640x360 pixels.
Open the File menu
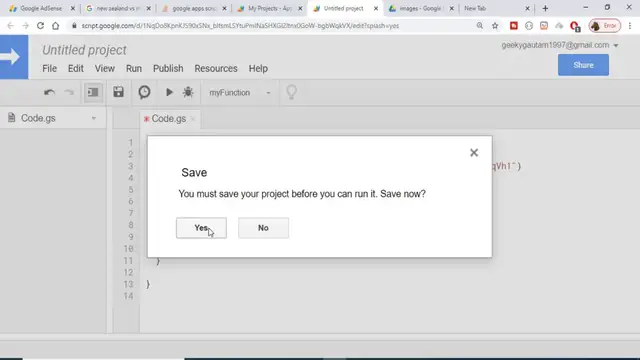click(x=49, y=69)
